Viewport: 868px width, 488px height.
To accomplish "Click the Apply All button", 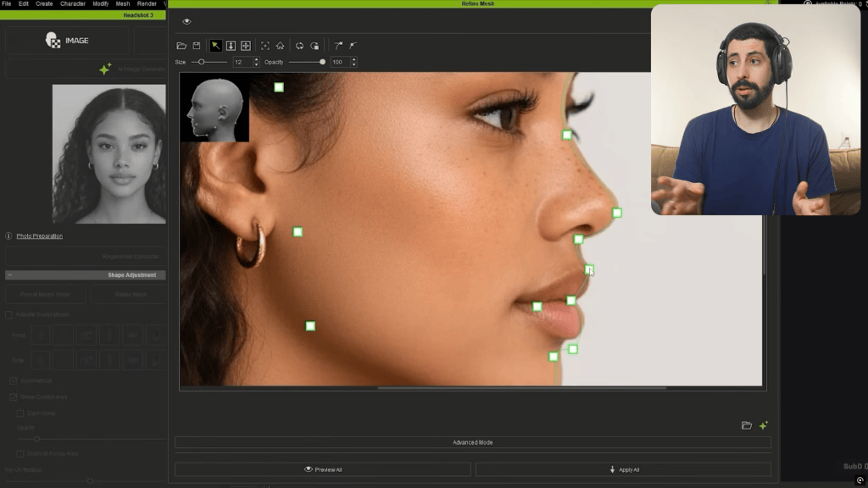I will tap(623, 469).
